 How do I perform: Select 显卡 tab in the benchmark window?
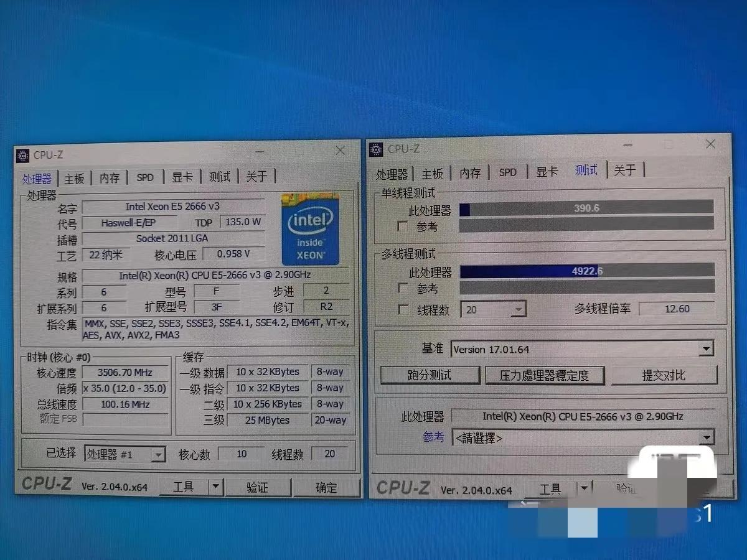[x=547, y=172]
